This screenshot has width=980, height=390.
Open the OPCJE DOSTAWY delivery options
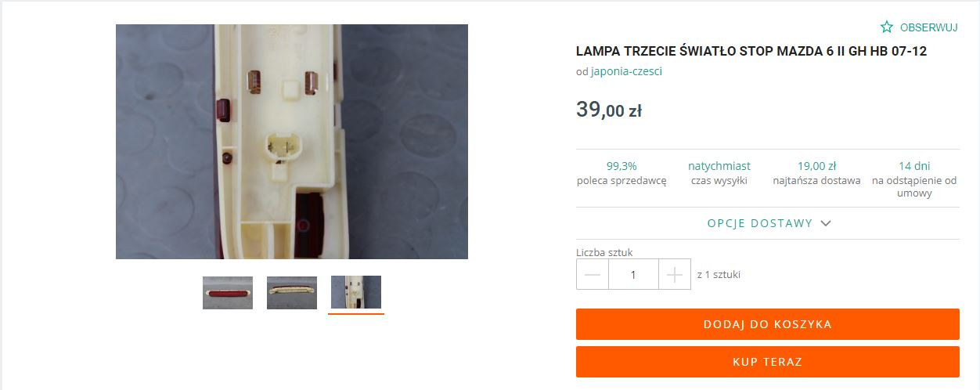(x=768, y=223)
